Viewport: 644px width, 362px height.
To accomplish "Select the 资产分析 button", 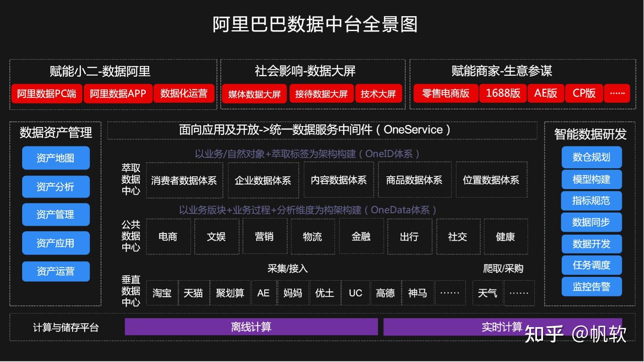I will pos(56,187).
